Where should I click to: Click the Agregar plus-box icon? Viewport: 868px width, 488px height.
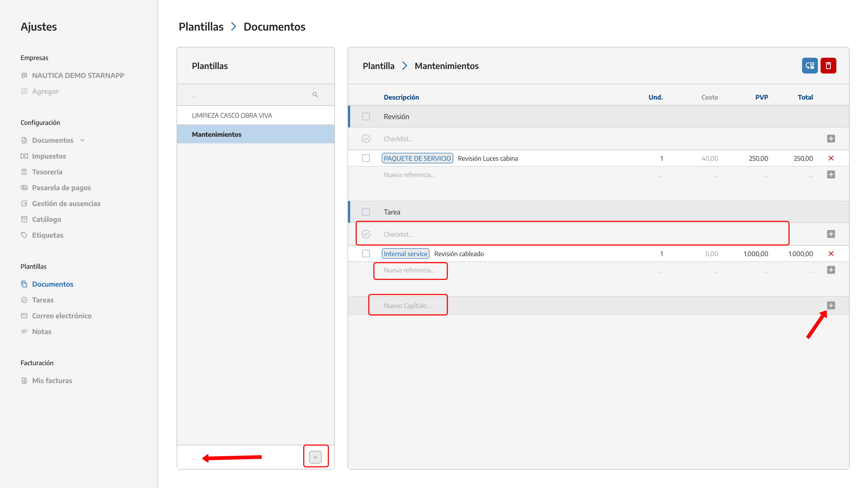point(24,91)
